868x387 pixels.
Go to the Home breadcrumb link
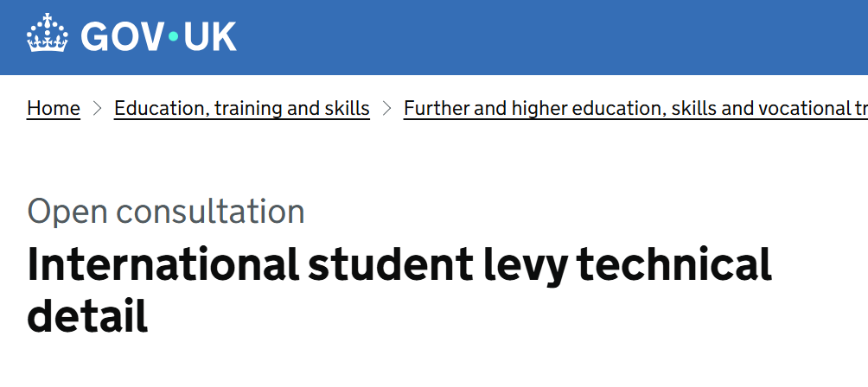(x=54, y=108)
